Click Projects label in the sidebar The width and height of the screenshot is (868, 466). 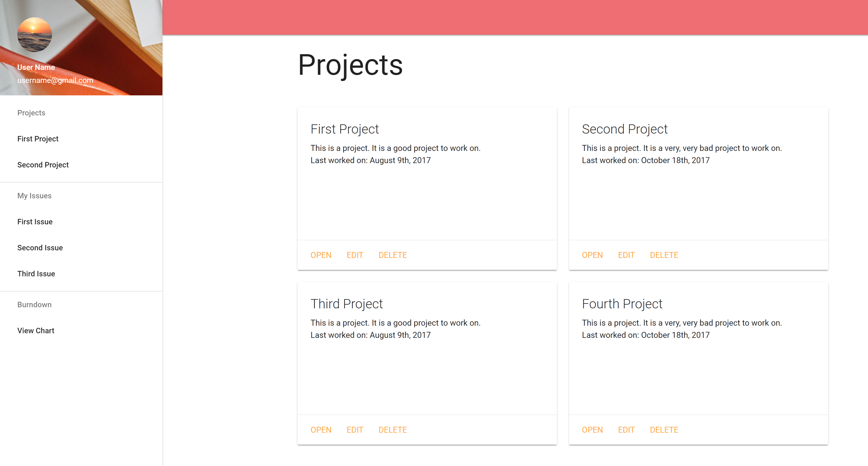pyautogui.click(x=31, y=113)
